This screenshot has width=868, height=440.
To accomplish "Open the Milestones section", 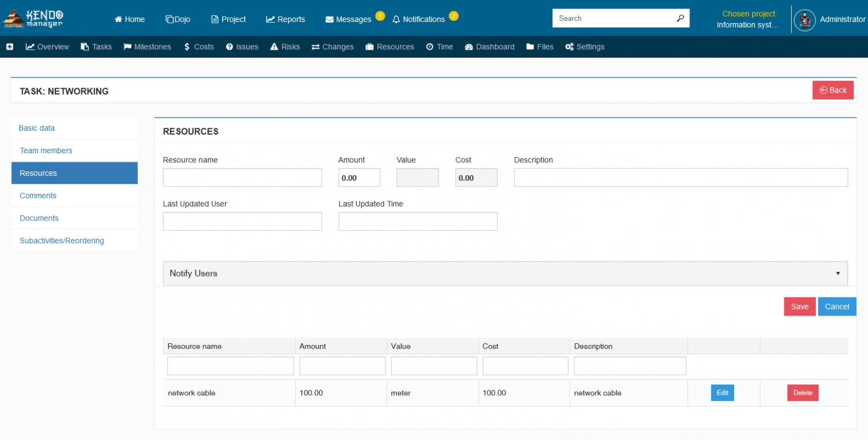I will [147, 47].
